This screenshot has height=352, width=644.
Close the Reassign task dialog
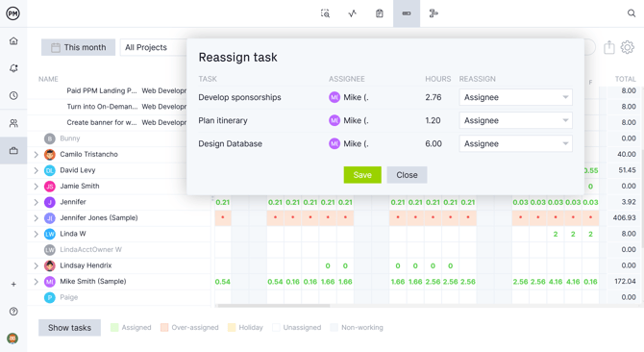[x=407, y=175]
